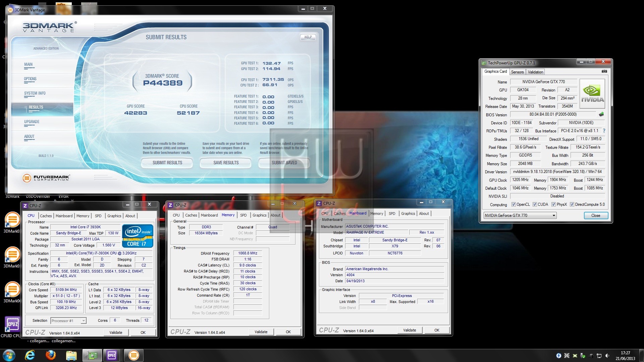Image resolution: width=644 pixels, height=362 pixels.
Task: Click the SAVE RESULTS button
Action: coord(226,163)
